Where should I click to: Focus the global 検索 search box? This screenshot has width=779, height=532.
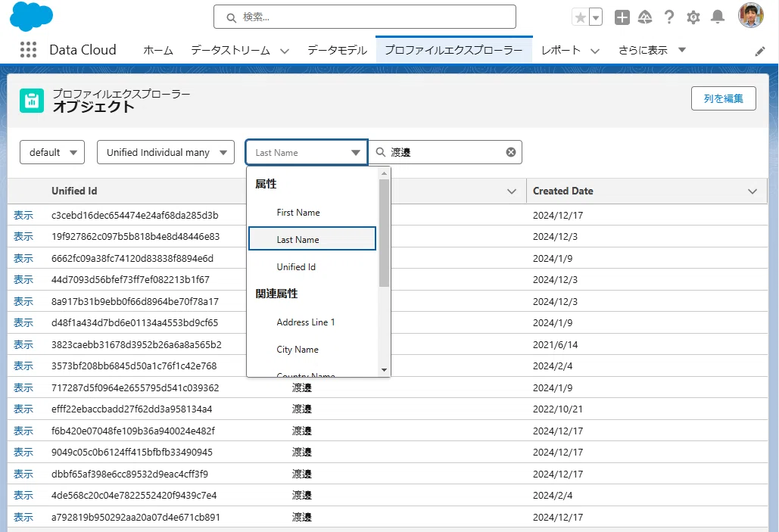(365, 17)
